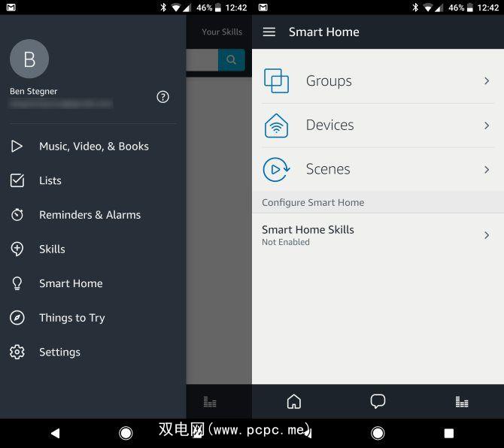
Task: Tap the gear icon beside Settings
Action: (17, 352)
